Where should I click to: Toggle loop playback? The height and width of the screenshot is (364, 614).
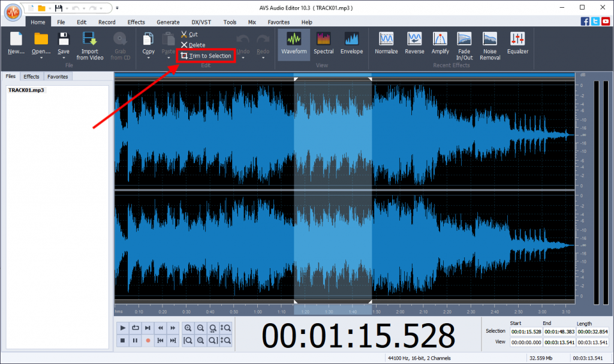point(136,328)
